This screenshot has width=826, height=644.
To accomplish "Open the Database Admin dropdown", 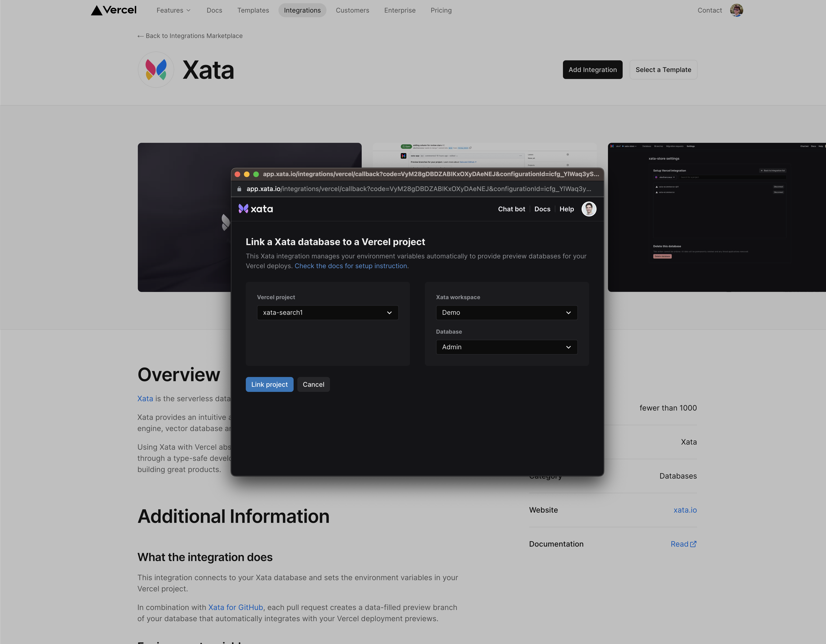I will [507, 347].
